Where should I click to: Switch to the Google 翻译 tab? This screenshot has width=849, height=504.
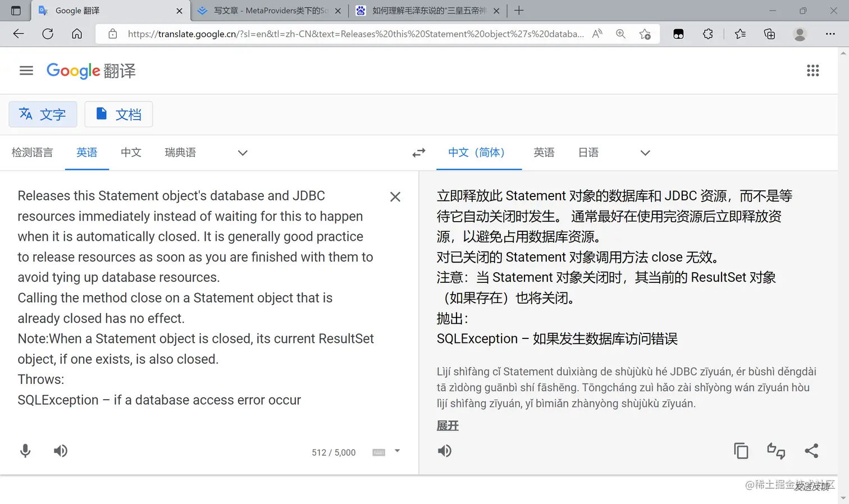click(x=110, y=11)
